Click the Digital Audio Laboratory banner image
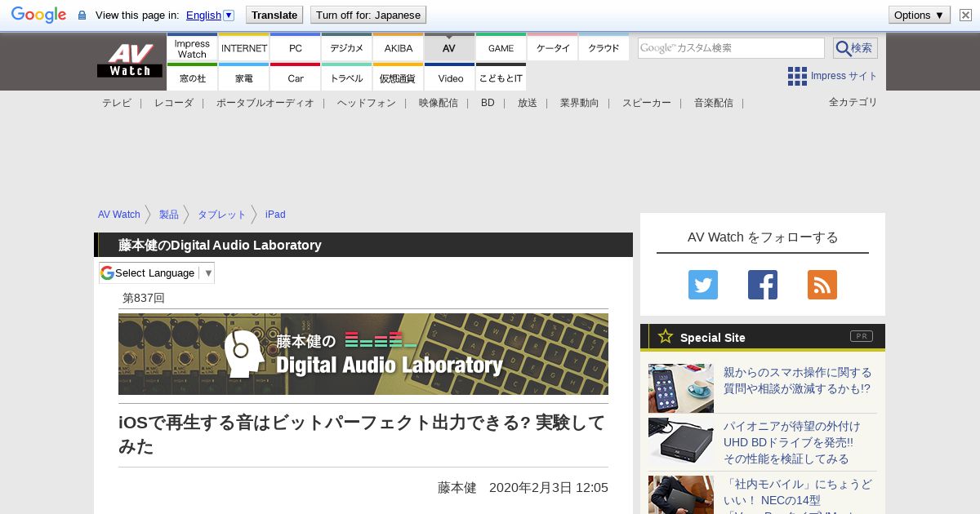 click(x=363, y=354)
